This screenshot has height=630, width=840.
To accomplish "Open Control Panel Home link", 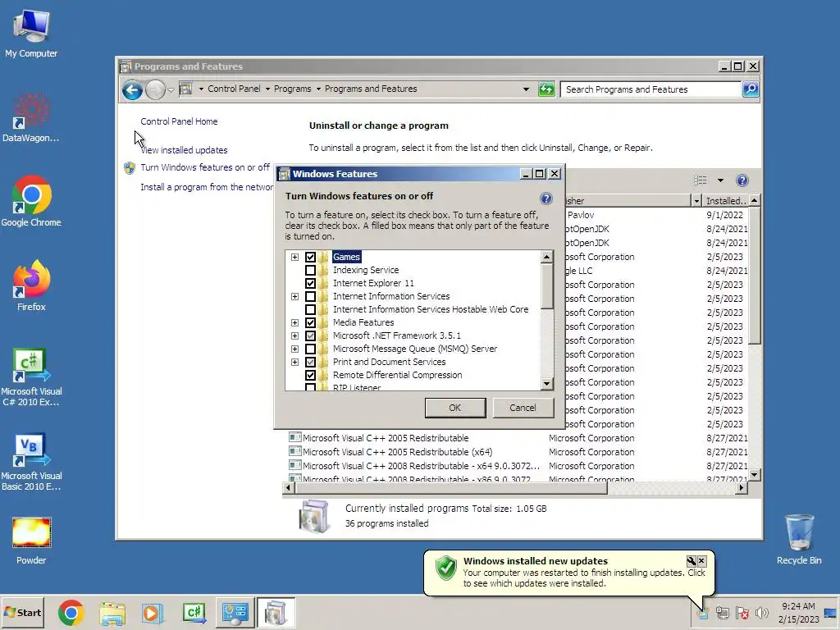I will tap(179, 121).
